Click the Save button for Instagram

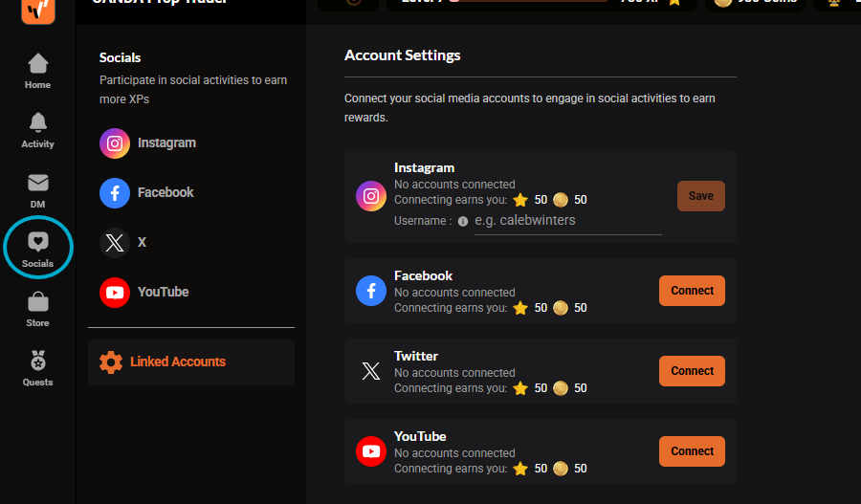tap(700, 196)
